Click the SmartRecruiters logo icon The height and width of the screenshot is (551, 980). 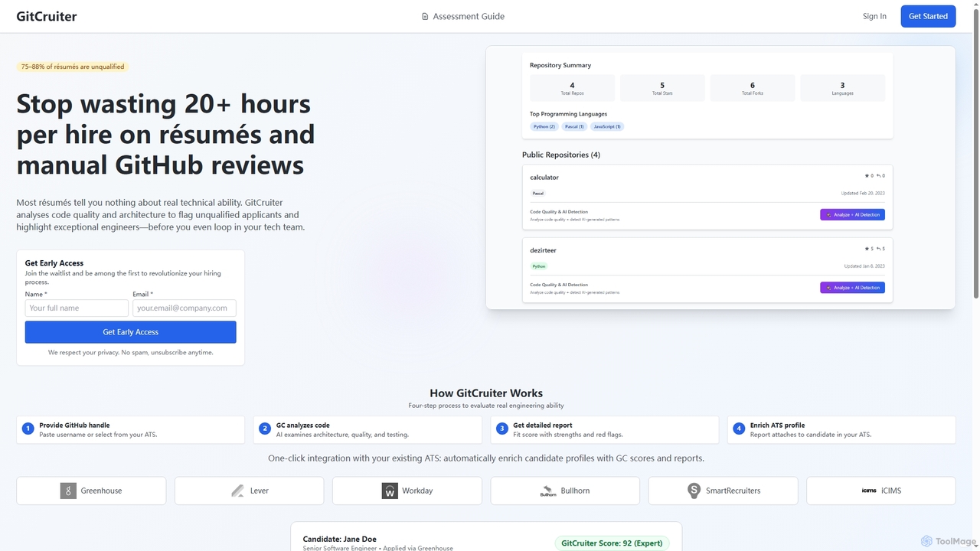point(694,491)
